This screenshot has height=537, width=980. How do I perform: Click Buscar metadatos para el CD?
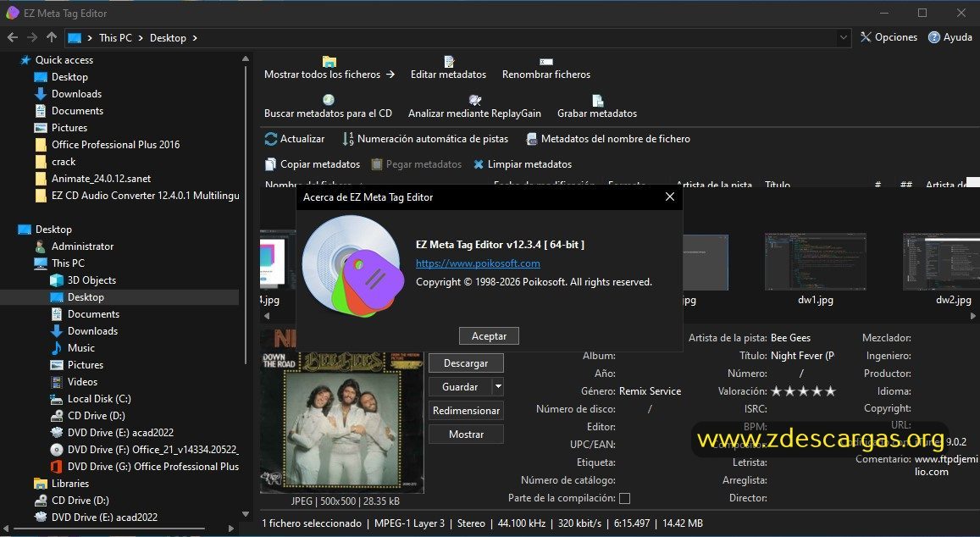[x=328, y=107]
